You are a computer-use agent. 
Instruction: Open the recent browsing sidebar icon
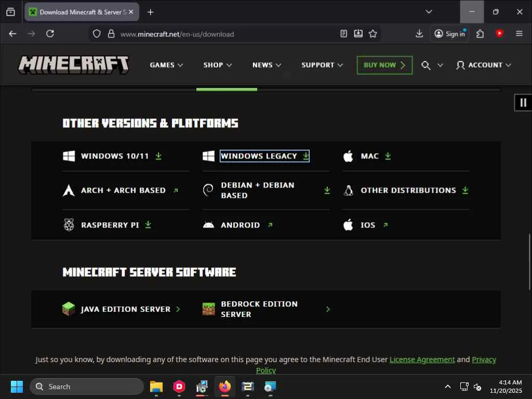(10, 12)
